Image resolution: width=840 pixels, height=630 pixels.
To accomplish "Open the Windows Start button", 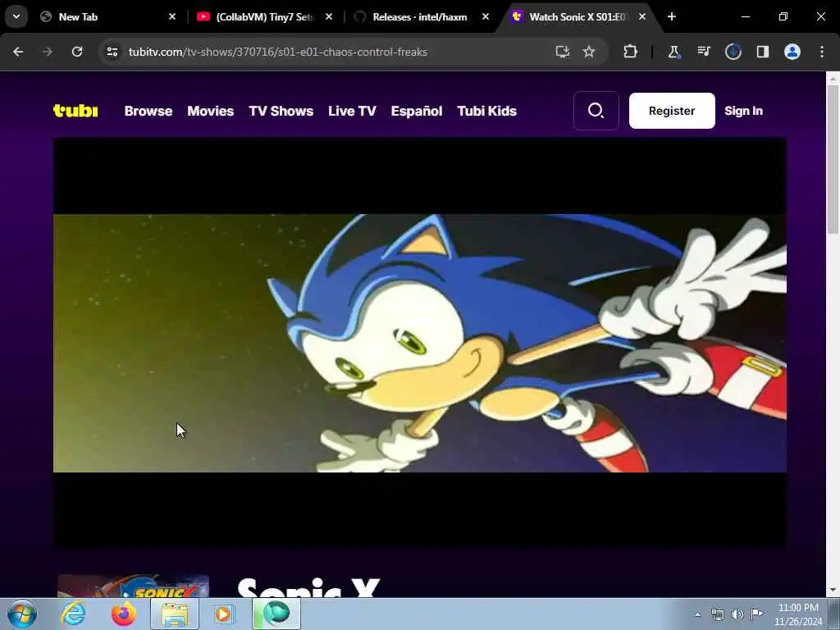I will click(x=22, y=614).
